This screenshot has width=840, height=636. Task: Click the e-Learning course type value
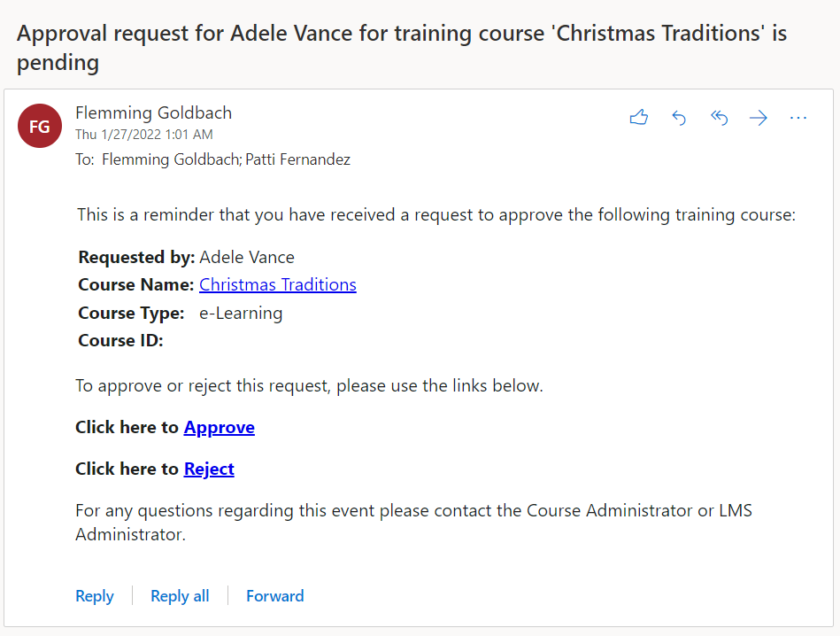click(241, 313)
